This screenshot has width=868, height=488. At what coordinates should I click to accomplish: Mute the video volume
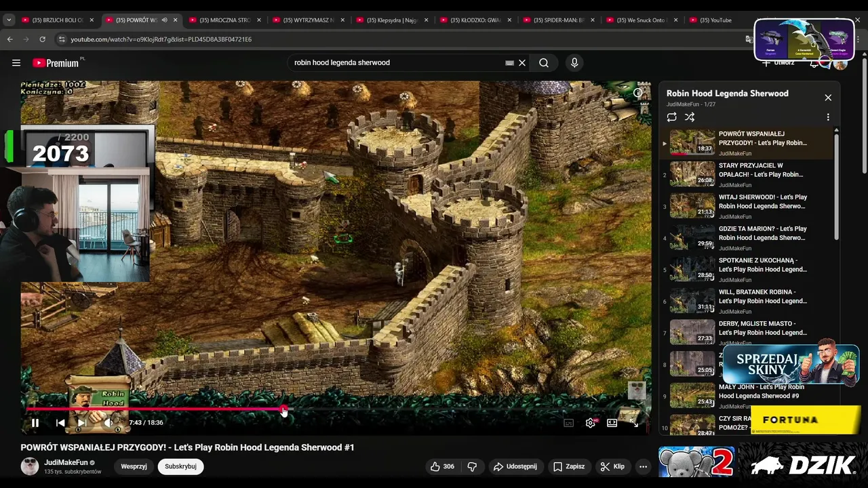[108, 422]
